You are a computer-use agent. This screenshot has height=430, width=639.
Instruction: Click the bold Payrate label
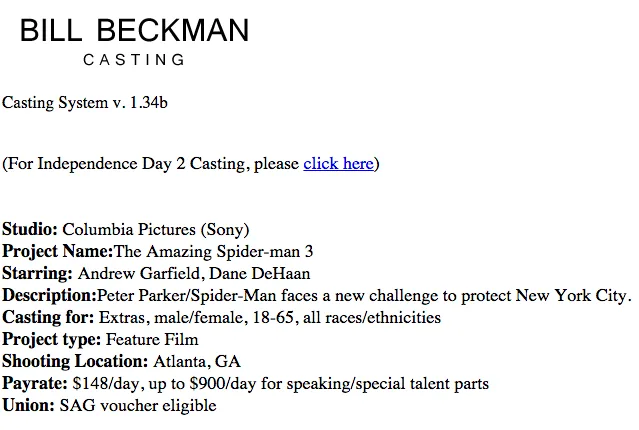pyautogui.click(x=35, y=384)
